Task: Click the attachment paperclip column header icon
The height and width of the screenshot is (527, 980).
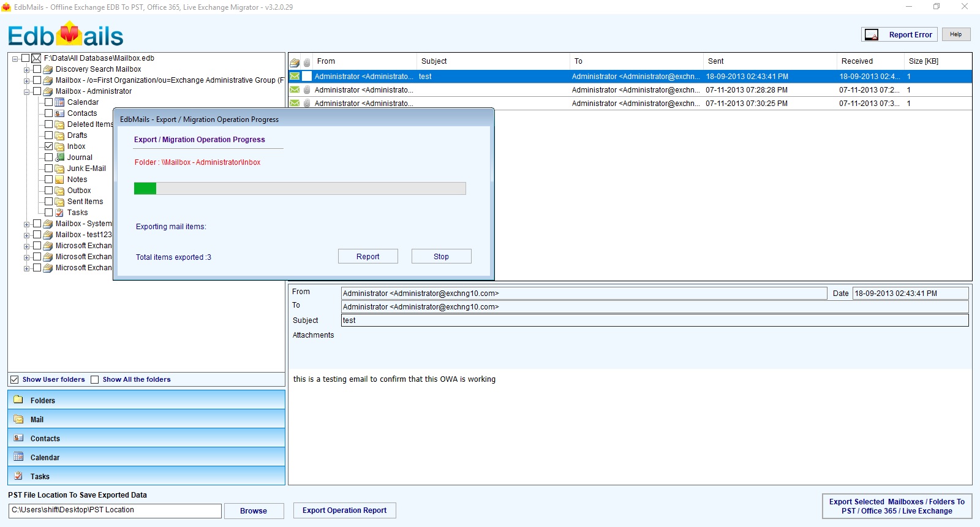Action: (307, 62)
